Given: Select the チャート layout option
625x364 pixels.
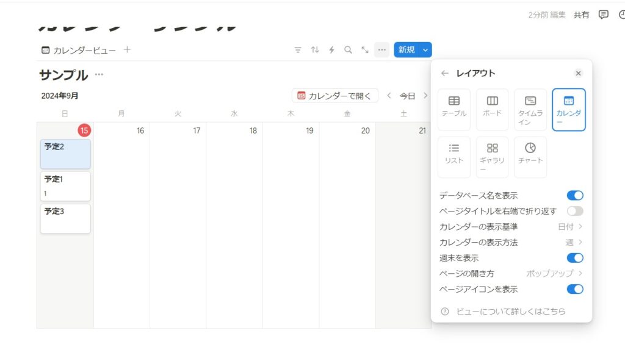Looking at the screenshot, I should coord(530,153).
